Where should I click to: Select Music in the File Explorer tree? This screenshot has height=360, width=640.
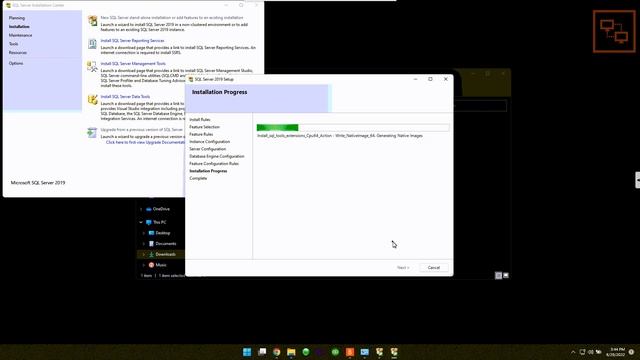coord(161,265)
